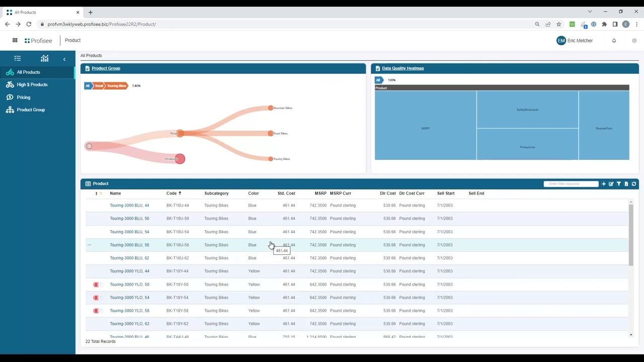644x362 pixels.
Task: Open the Product Group panel title link
Action: coord(106,68)
